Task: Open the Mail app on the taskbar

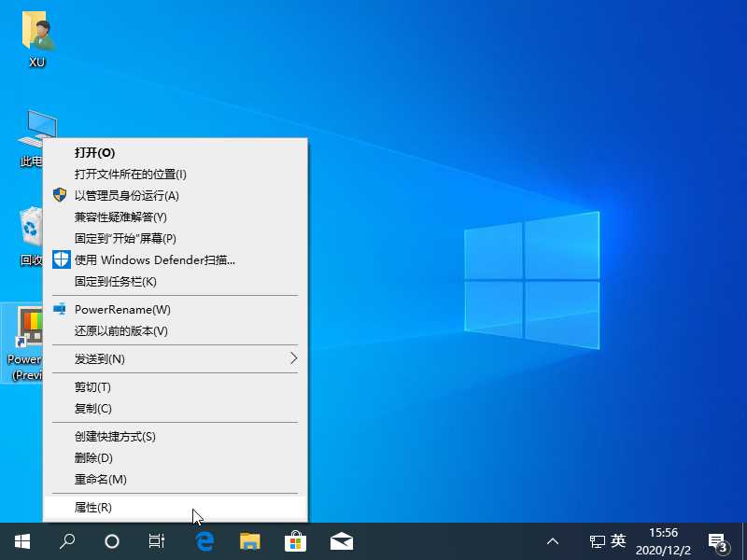Action: (x=341, y=540)
